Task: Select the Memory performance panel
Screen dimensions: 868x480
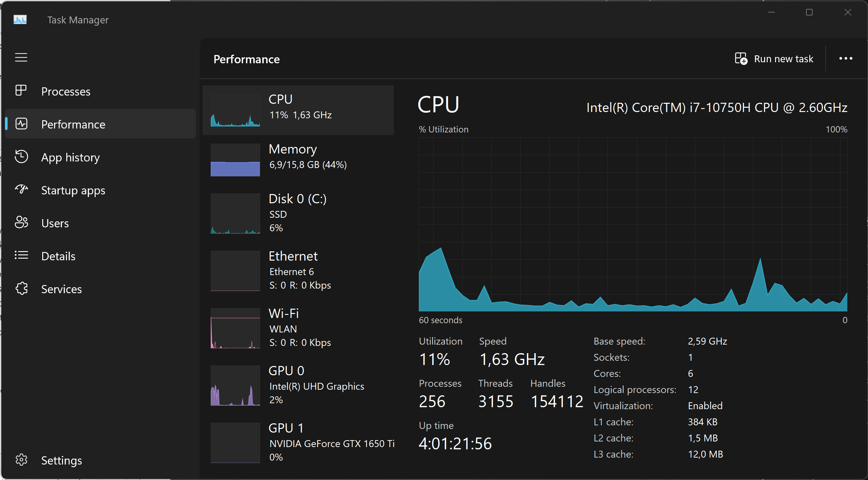Action: coord(298,160)
